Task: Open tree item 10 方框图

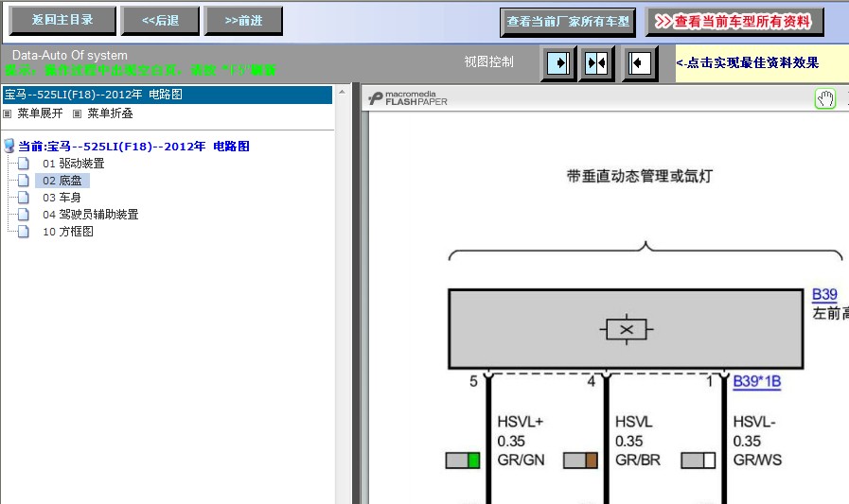Action: (68, 232)
